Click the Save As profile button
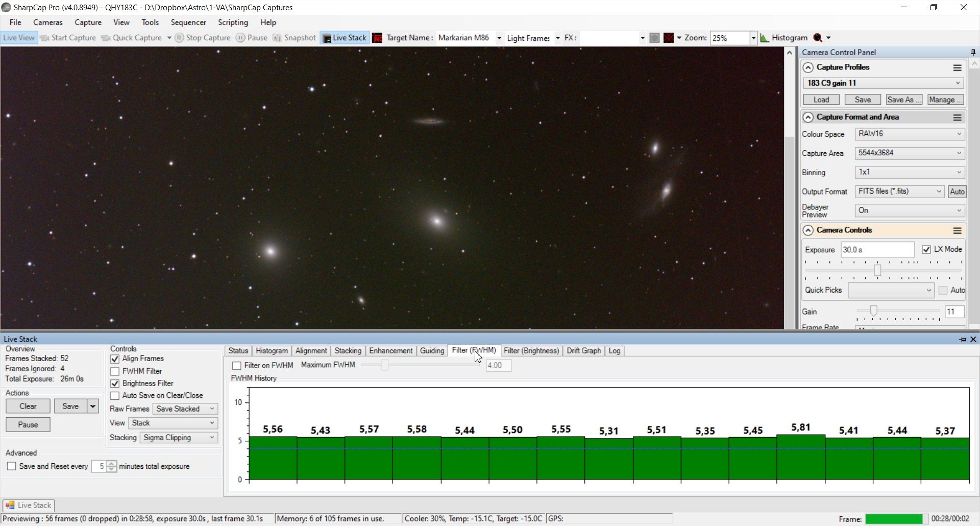Image resolution: width=980 pixels, height=526 pixels. point(903,100)
